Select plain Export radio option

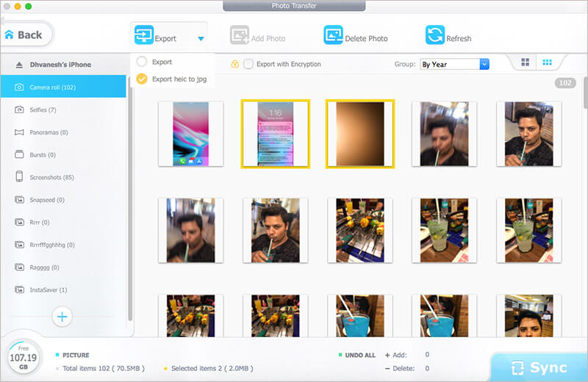tap(142, 62)
